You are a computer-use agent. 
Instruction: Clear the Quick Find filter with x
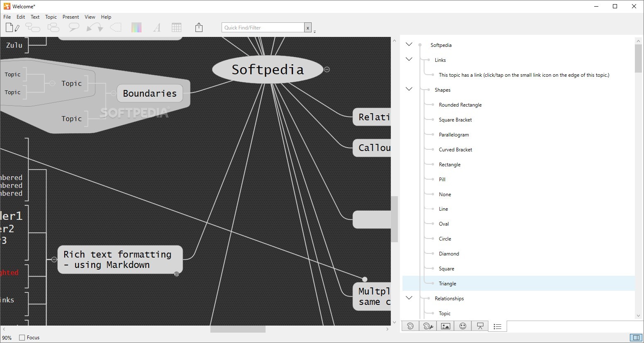click(307, 28)
